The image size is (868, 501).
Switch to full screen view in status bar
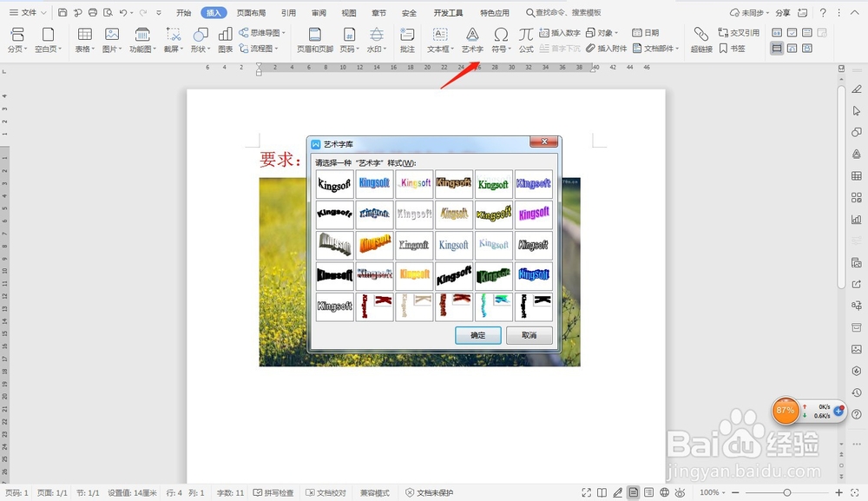tap(586, 492)
